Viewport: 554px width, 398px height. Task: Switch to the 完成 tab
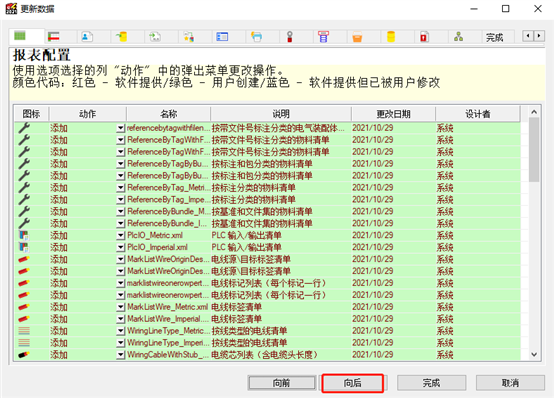pos(494,37)
